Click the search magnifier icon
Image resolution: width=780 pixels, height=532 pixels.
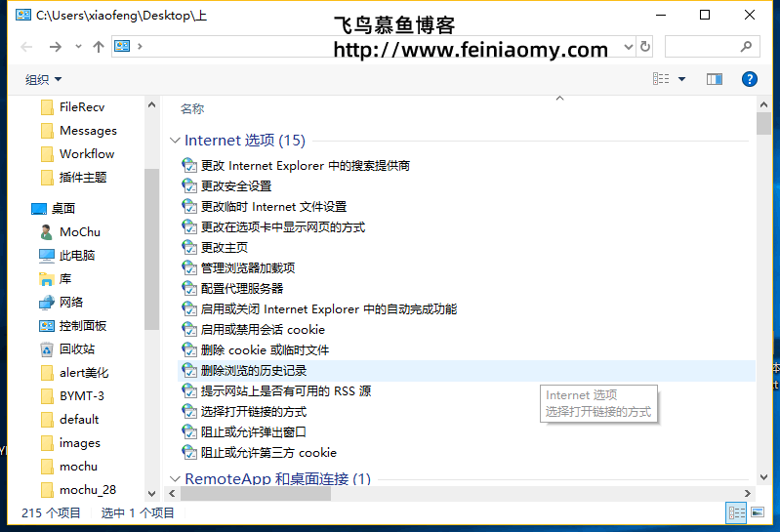coord(746,47)
